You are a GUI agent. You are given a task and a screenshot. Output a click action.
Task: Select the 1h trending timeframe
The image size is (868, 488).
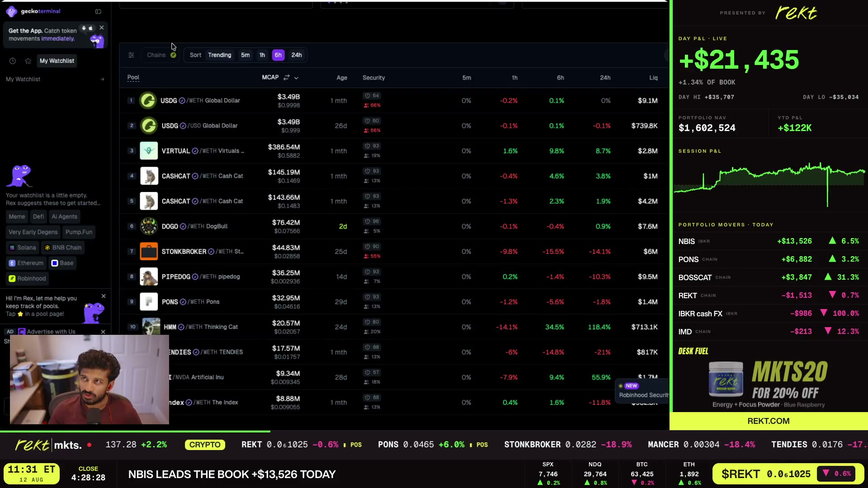point(262,55)
